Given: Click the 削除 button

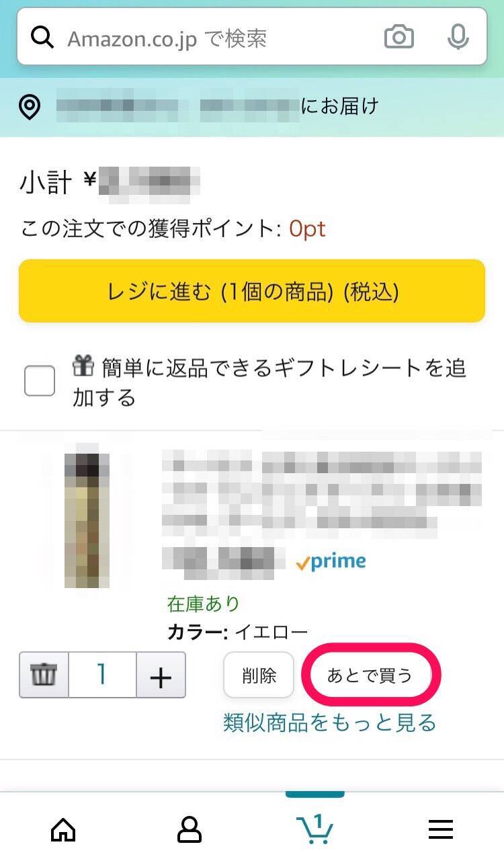Looking at the screenshot, I should click(259, 675).
